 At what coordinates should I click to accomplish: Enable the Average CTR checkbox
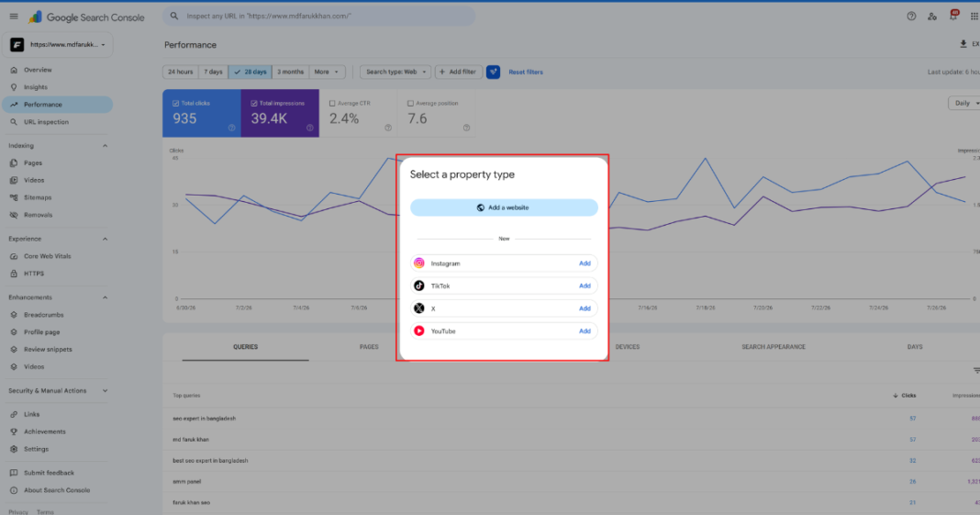[332, 103]
